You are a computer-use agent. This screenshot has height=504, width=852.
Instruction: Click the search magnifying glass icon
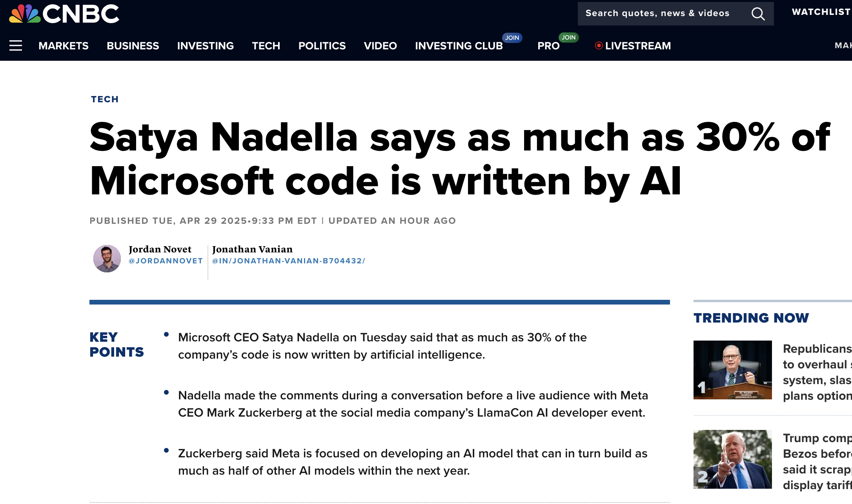[x=758, y=14]
